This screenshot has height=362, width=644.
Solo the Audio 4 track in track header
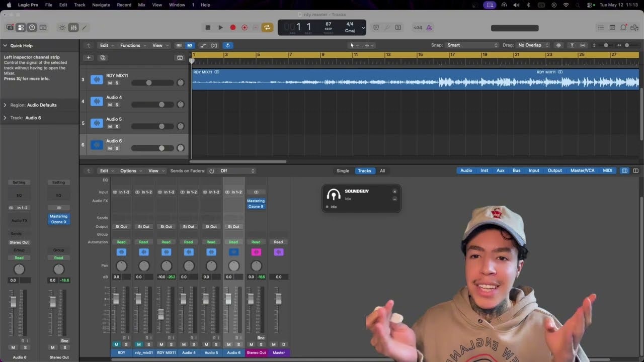(117, 105)
